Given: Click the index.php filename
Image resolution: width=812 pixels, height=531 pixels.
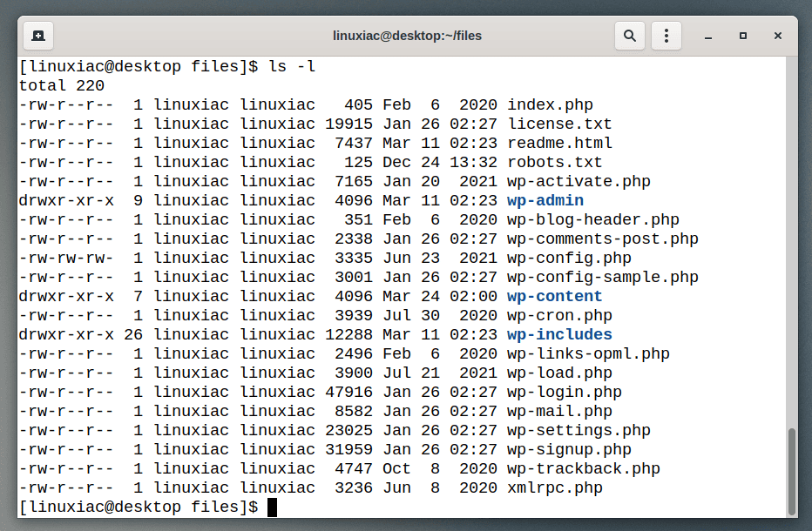Looking at the screenshot, I should tap(550, 105).
